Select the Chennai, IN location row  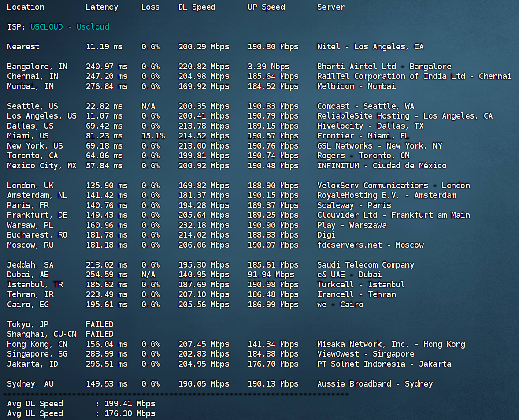click(x=33, y=76)
